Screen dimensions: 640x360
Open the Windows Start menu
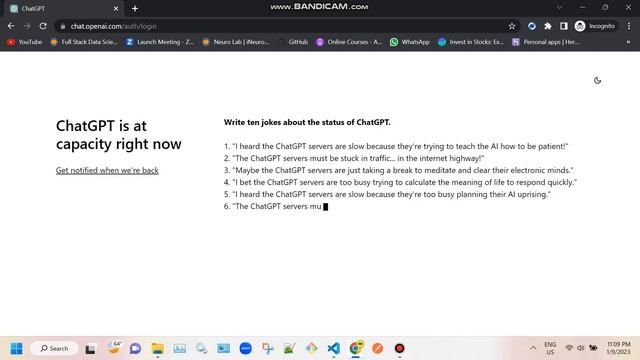[16, 348]
